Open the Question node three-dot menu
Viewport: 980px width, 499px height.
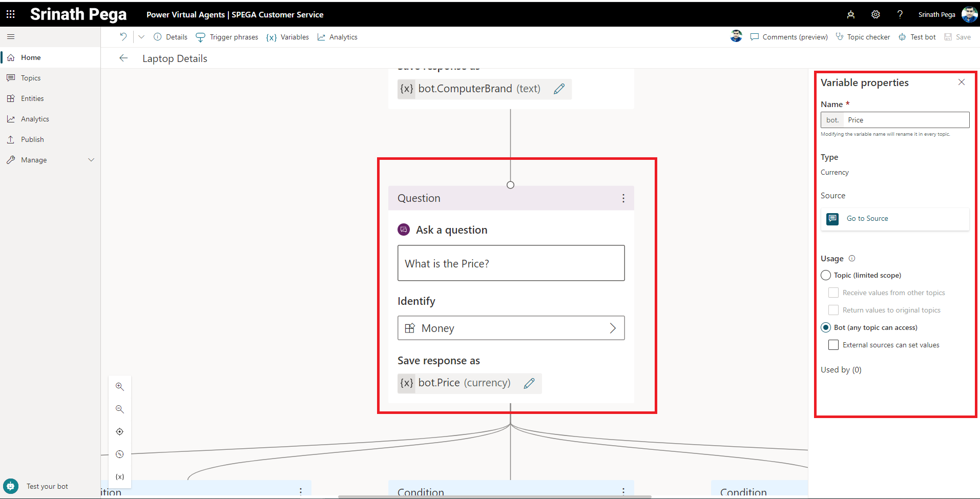point(623,198)
